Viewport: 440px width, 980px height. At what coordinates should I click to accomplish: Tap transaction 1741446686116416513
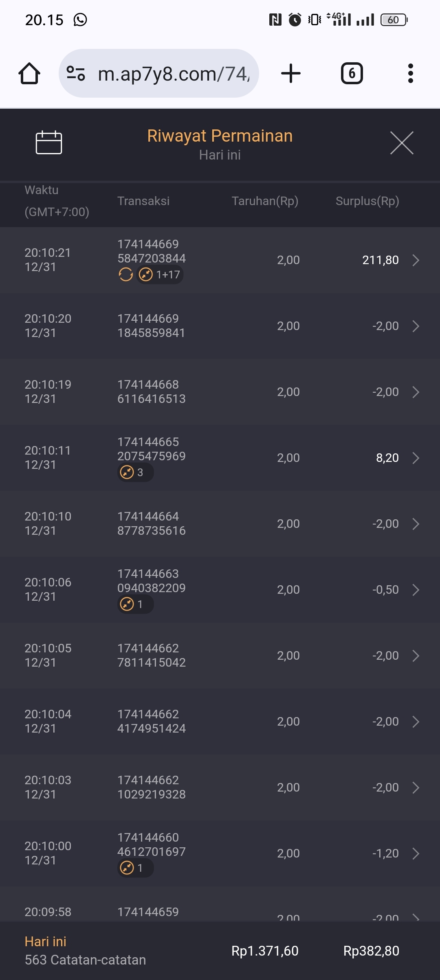click(x=151, y=392)
